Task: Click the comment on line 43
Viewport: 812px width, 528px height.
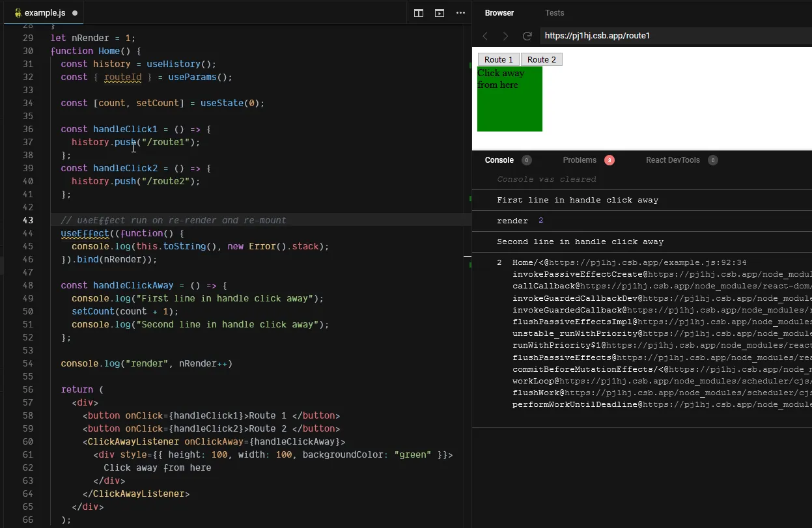Action: (x=173, y=220)
